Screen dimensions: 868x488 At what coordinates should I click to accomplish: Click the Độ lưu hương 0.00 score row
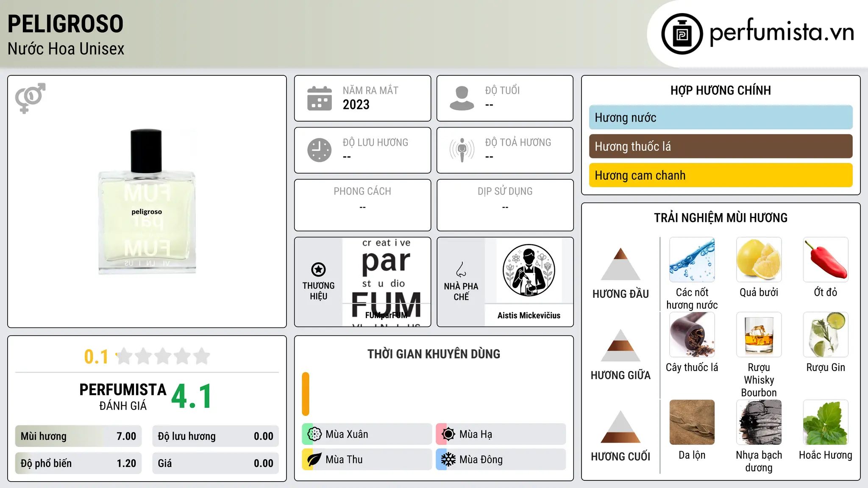pyautogui.click(x=215, y=436)
